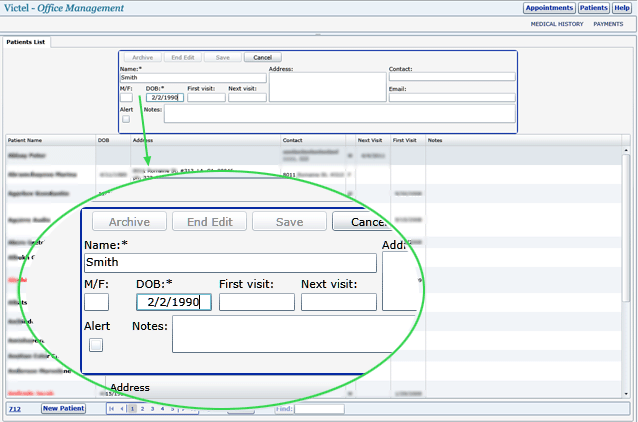
Task: Open the Appointments section
Action: (x=549, y=8)
